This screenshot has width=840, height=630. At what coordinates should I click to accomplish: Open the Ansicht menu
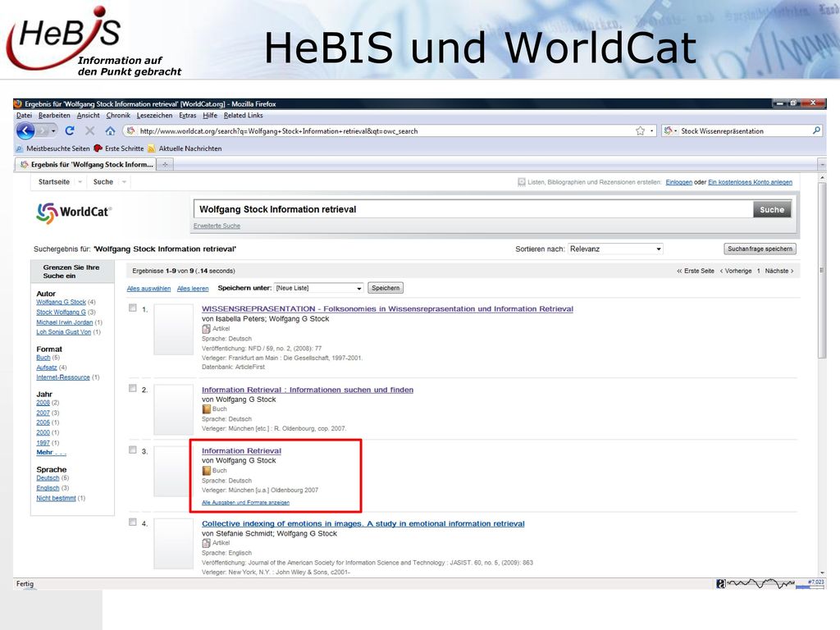click(88, 115)
